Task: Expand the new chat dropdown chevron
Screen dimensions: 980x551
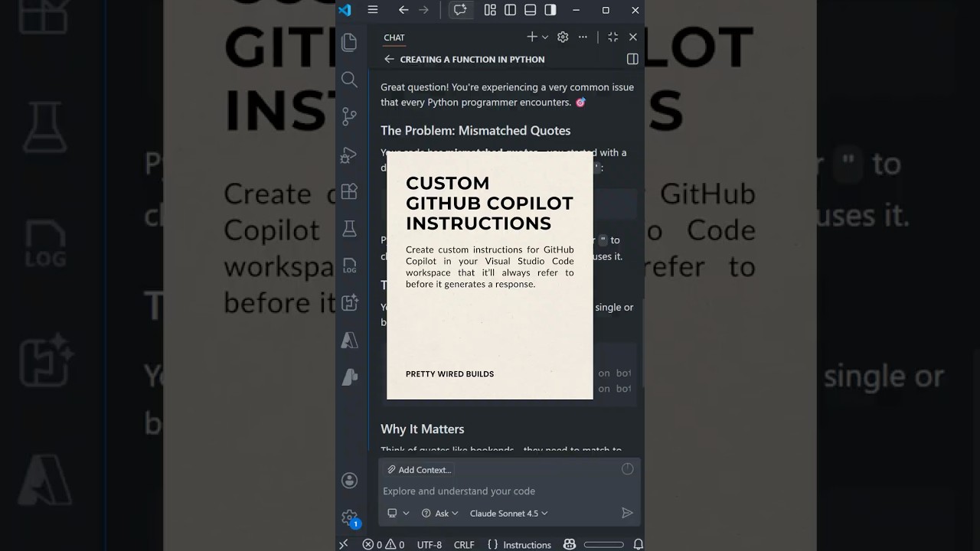Action: point(545,37)
